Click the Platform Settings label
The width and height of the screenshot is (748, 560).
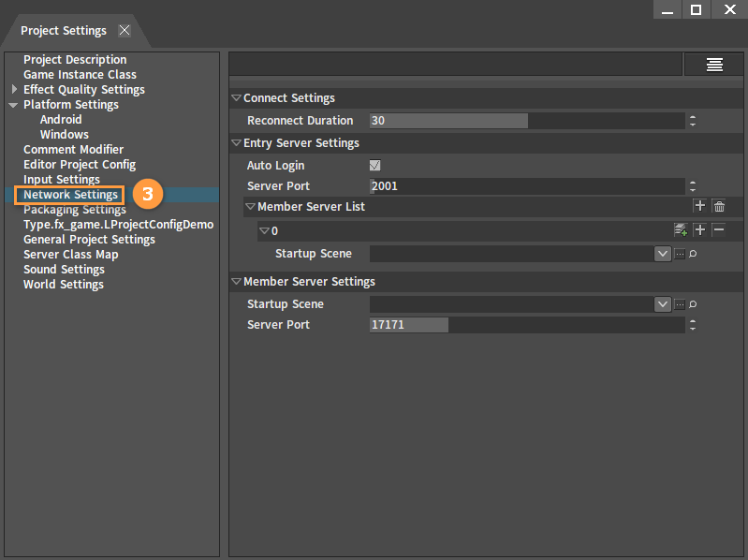pos(70,105)
